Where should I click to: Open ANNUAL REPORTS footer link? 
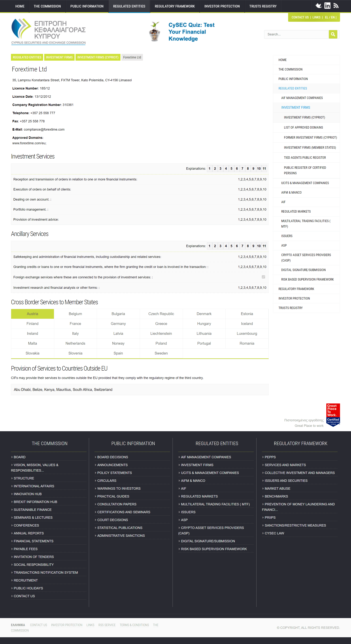[29, 533]
